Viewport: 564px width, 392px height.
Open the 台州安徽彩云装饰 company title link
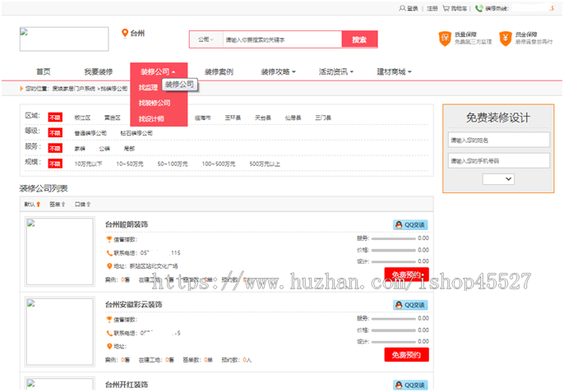[134, 305]
